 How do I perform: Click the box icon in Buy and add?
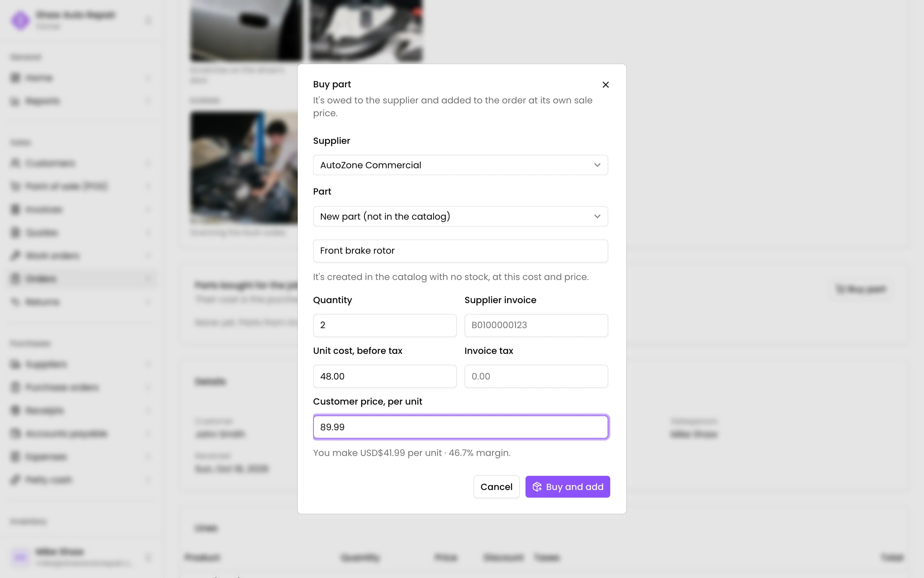(x=537, y=486)
